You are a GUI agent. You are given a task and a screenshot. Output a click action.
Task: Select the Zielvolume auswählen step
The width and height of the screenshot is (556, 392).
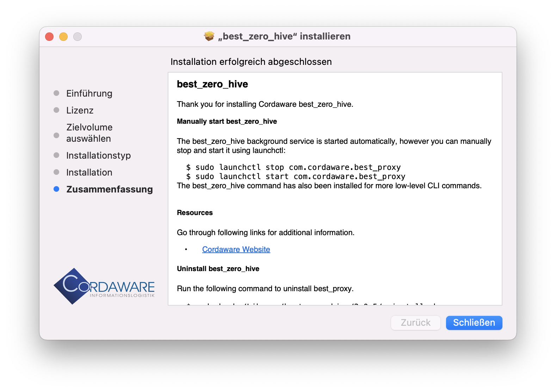point(89,133)
